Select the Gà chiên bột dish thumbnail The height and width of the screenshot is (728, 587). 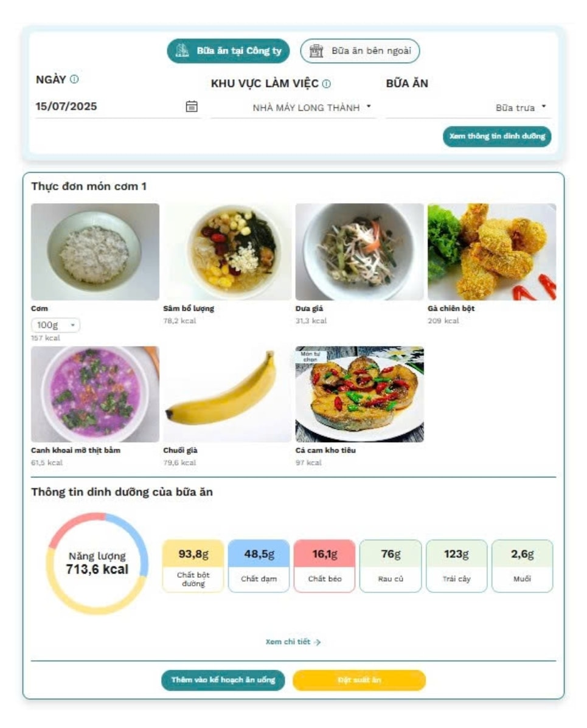click(x=491, y=252)
